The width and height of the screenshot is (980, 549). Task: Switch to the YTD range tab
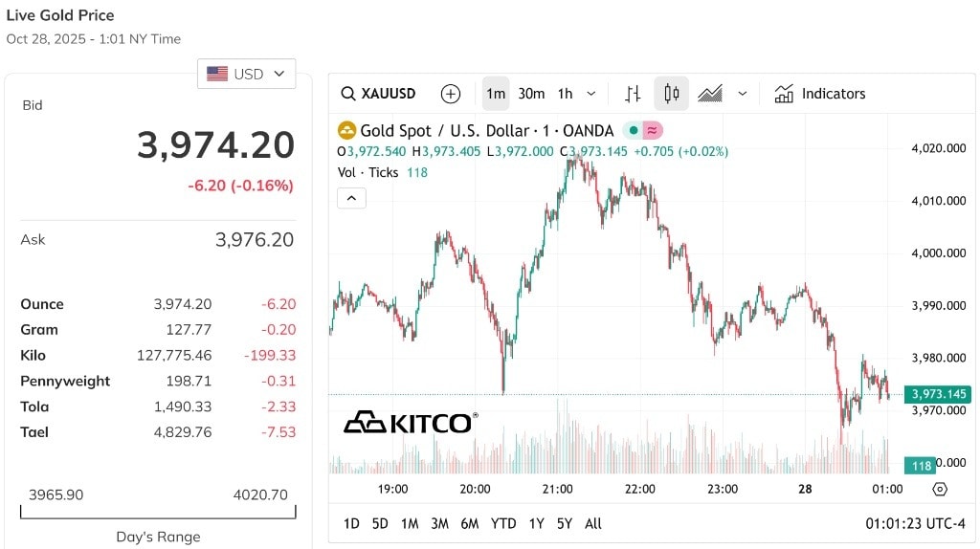503,524
